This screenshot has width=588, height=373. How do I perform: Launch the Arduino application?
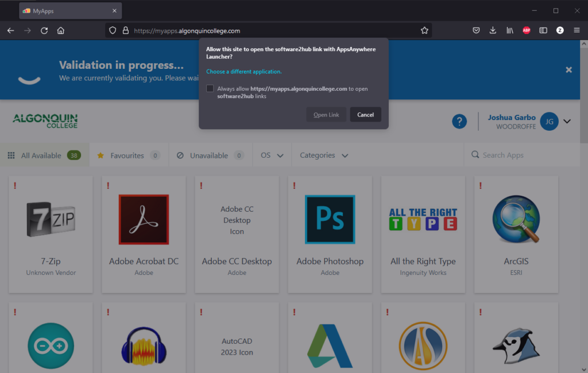[51, 344]
